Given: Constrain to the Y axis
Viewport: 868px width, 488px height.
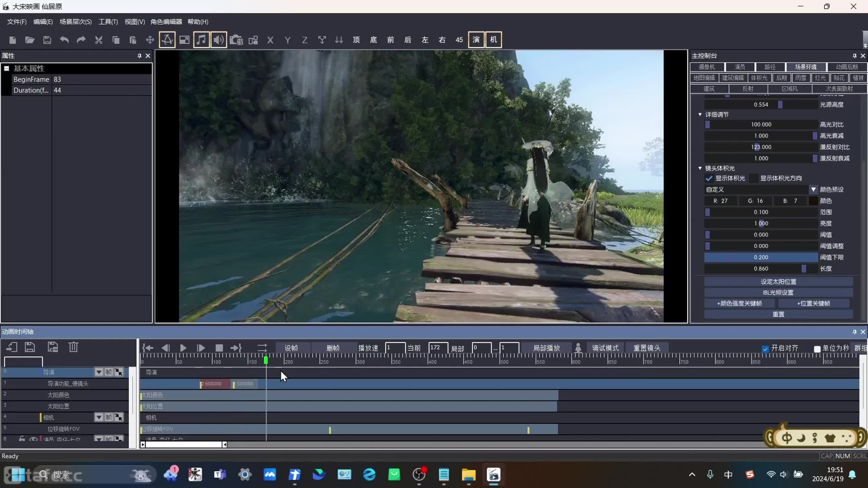Looking at the screenshot, I should click(288, 40).
